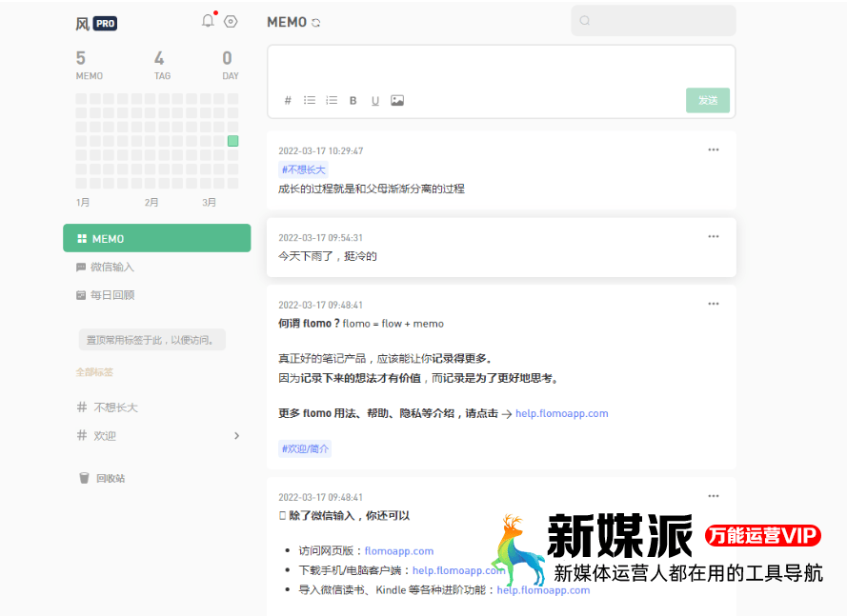Toggle bold formatting in the editor
This screenshot has width=847, height=616.
(x=353, y=100)
